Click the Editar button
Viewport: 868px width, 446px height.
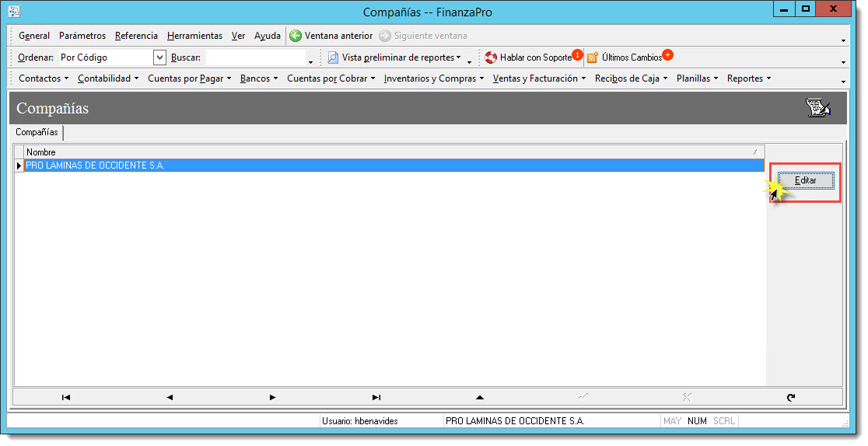click(806, 180)
